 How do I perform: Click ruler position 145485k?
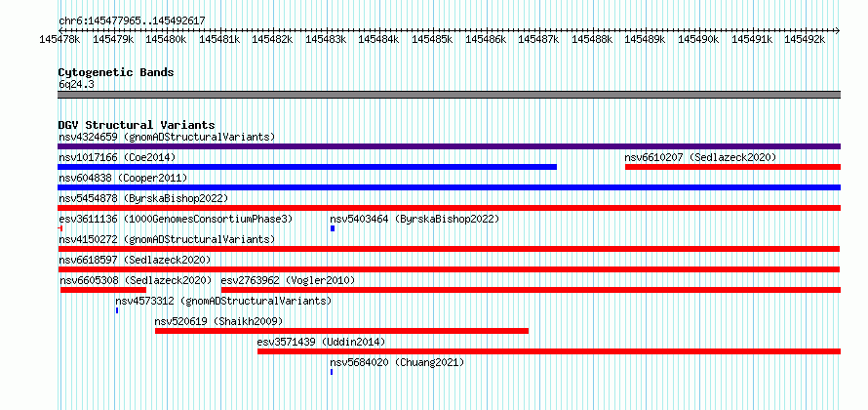pos(432,39)
